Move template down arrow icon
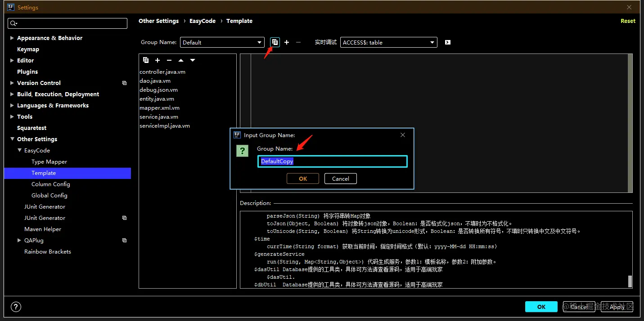 pyautogui.click(x=193, y=60)
